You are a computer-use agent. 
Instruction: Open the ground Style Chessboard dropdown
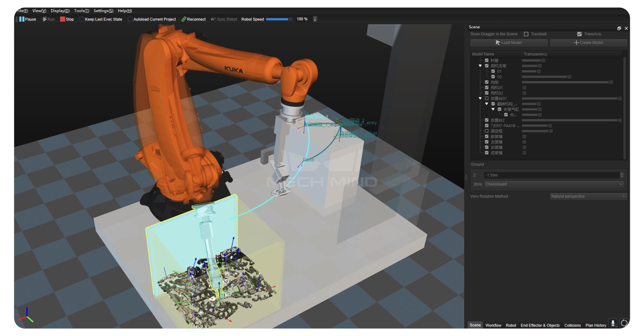pyautogui.click(x=554, y=184)
